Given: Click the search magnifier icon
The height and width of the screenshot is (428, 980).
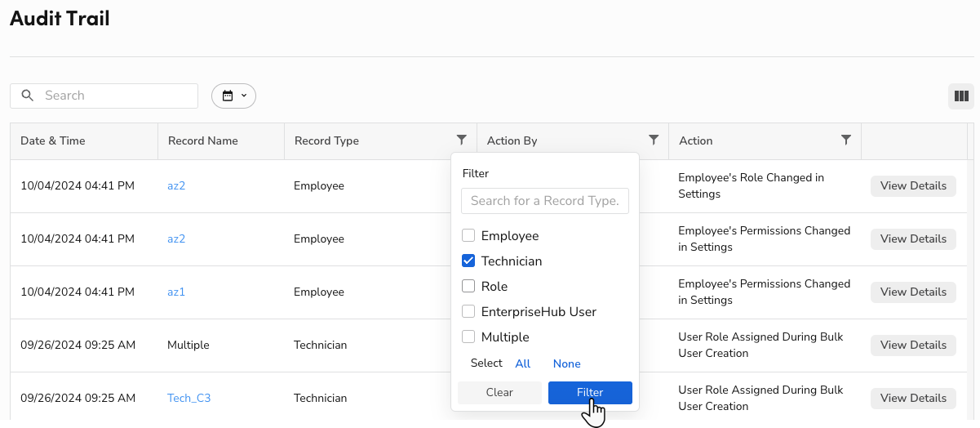Looking at the screenshot, I should (28, 96).
